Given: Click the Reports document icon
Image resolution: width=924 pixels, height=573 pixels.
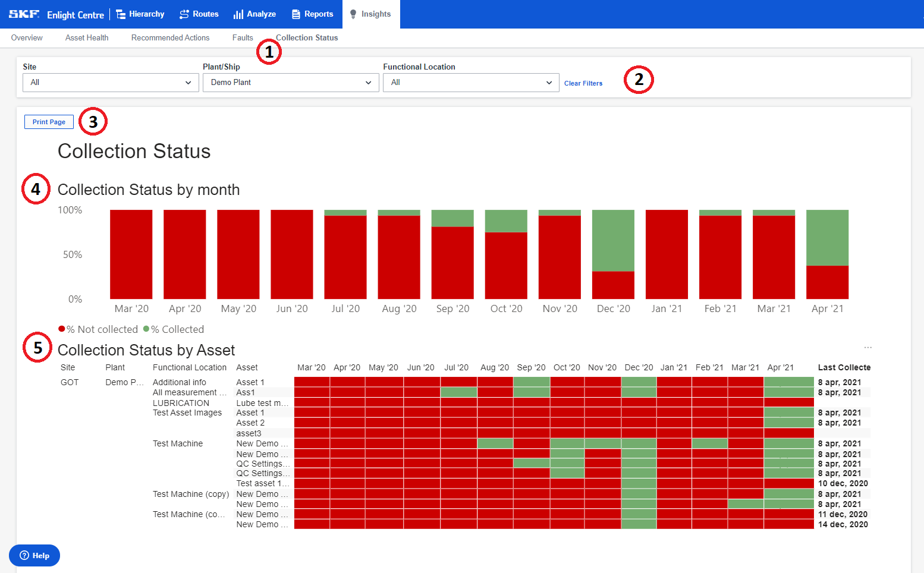Looking at the screenshot, I should [296, 14].
